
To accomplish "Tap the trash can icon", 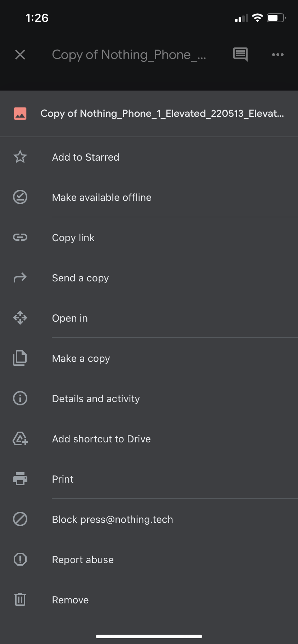I will pyautogui.click(x=20, y=599).
